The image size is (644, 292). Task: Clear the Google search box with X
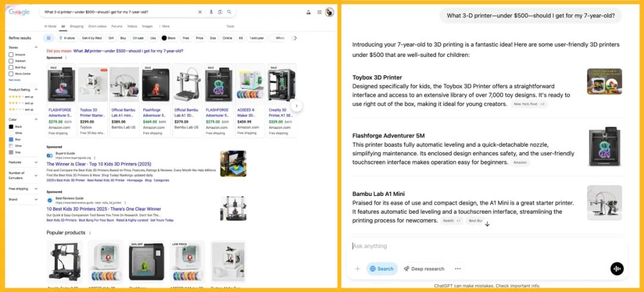(x=200, y=13)
